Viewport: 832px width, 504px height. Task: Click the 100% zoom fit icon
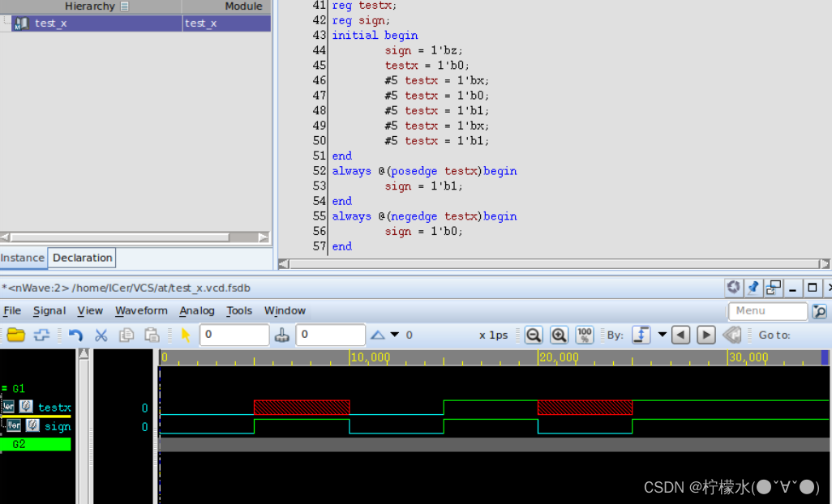[584, 335]
